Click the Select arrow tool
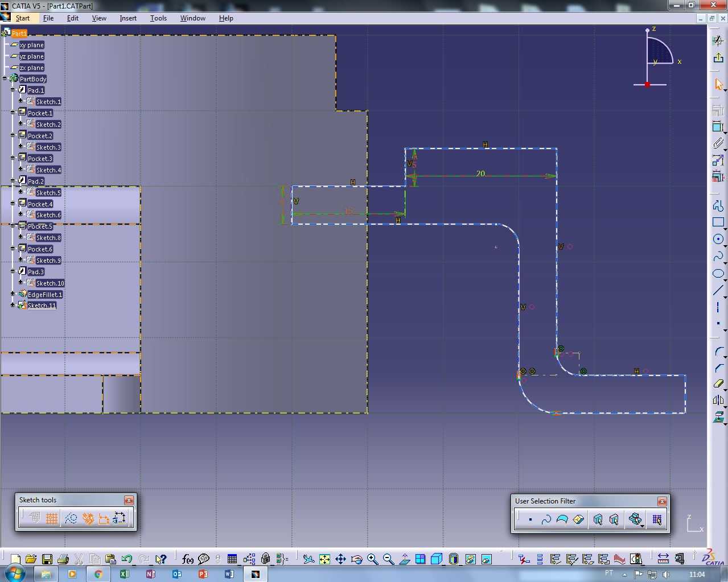Image resolution: width=728 pixels, height=582 pixels. pyautogui.click(x=718, y=84)
